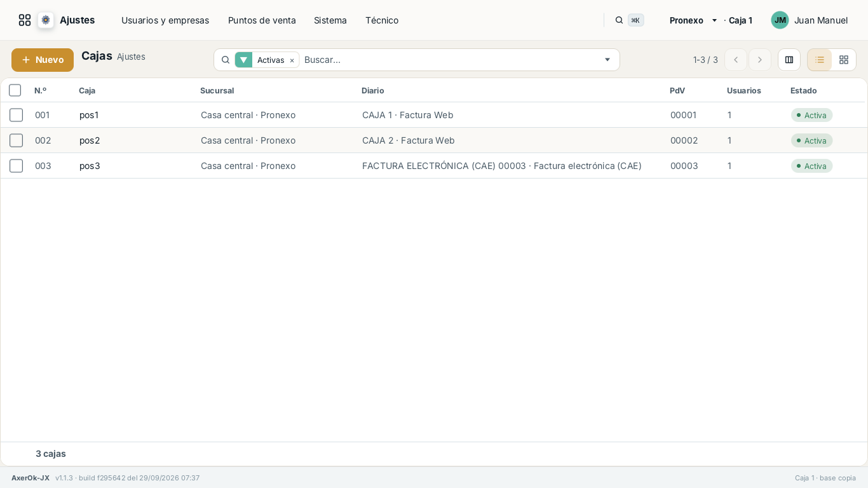
Task: Open the column settings icon
Action: coord(789,60)
